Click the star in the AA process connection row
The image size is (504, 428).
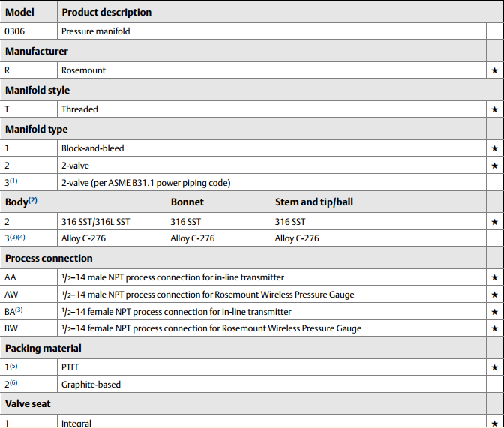[494, 277]
